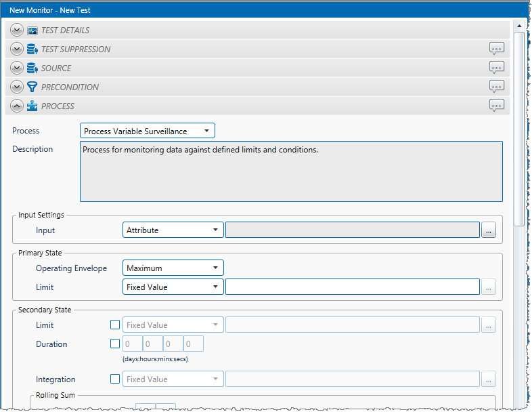Open the Process Variable Surveillance dropdown
The height and width of the screenshot is (412, 532).
coord(147,131)
